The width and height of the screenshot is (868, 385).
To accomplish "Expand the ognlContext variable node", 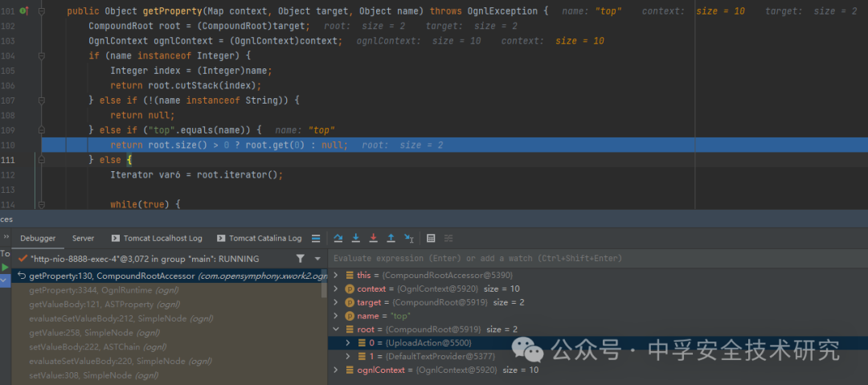I will [x=335, y=370].
